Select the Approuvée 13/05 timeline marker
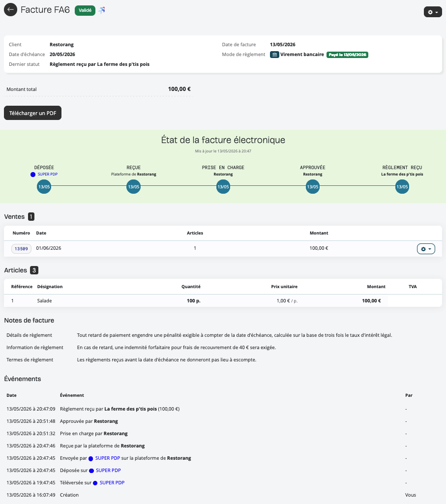The height and width of the screenshot is (504, 446). tap(313, 187)
